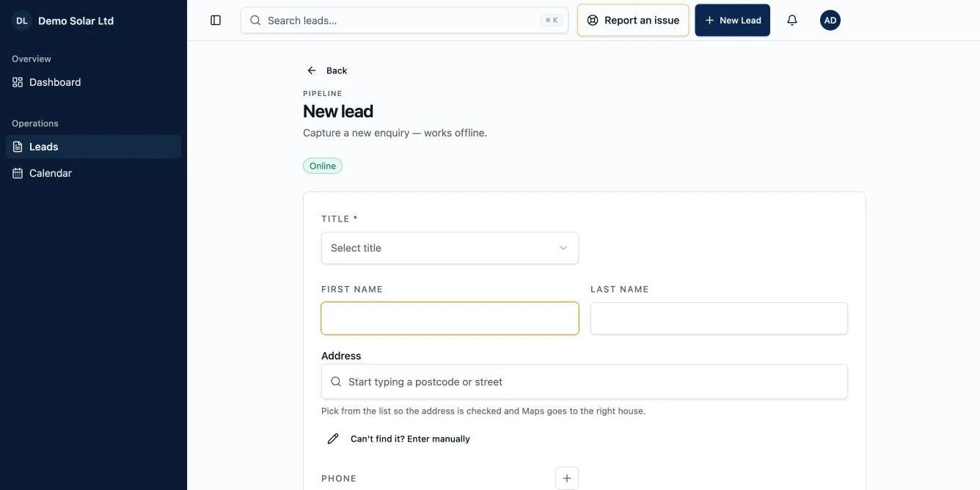Click the First Name input field
This screenshot has width=980, height=490.
[x=450, y=318]
